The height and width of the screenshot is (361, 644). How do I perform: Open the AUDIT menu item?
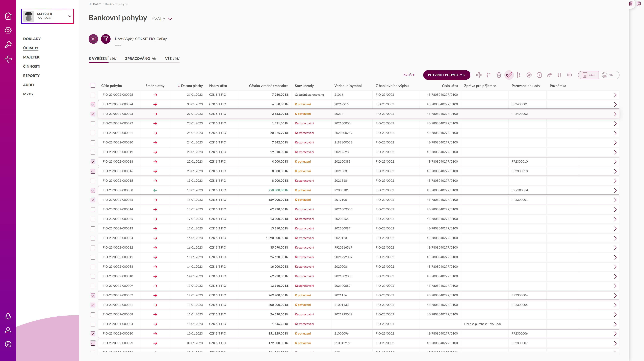tap(29, 85)
